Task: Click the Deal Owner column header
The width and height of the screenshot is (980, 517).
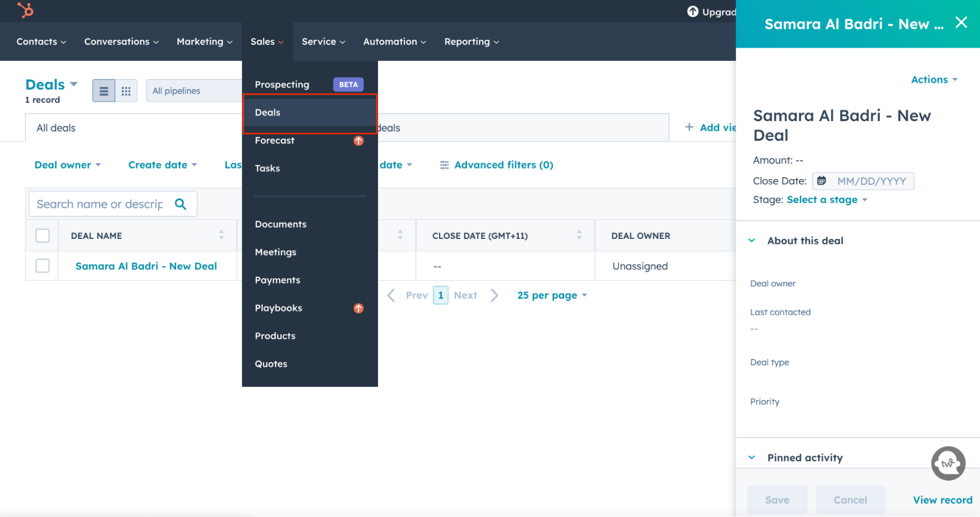Action: coord(640,236)
